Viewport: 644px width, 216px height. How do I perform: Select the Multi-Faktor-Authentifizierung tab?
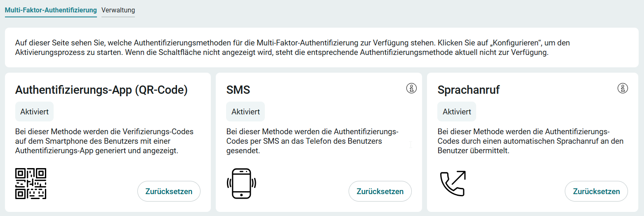point(51,10)
